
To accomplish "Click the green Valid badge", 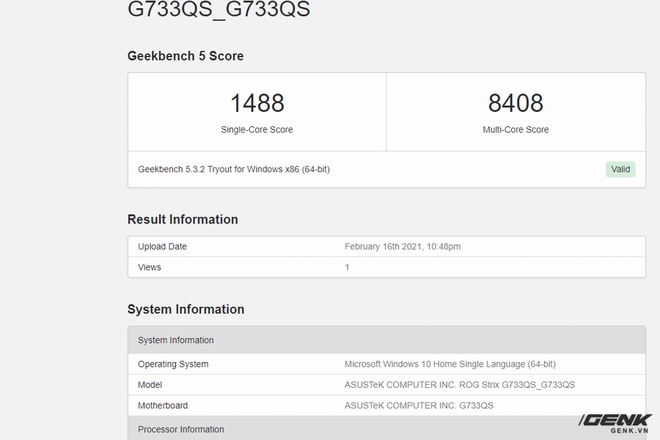I will 620,169.
